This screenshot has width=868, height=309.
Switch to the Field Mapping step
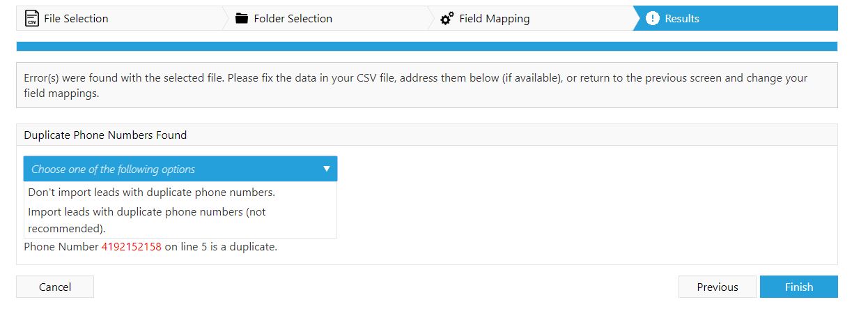pos(494,19)
